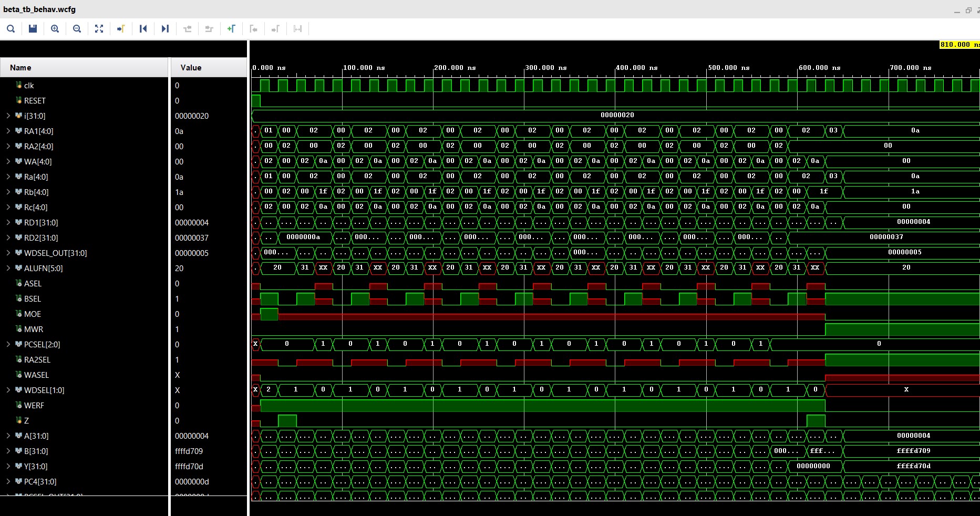Image resolution: width=980 pixels, height=516 pixels.
Task: Expand the Rb[4:0] bus
Action: [x=8, y=192]
